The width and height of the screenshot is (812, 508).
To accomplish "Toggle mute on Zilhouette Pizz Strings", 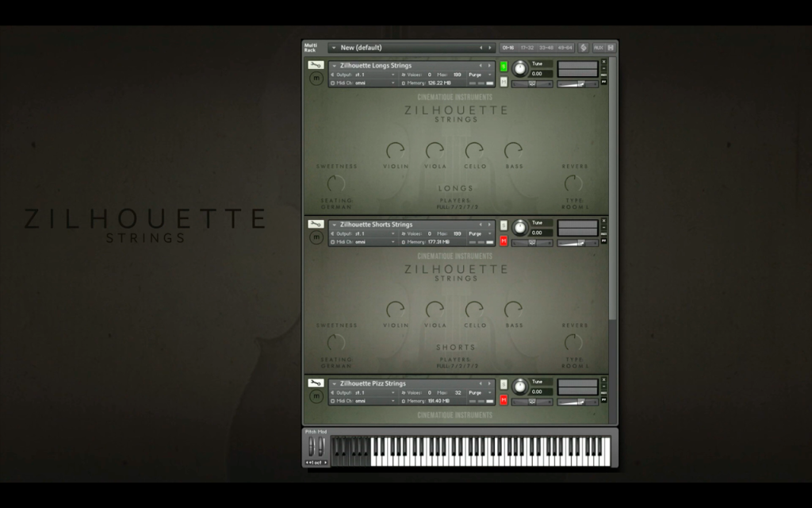I will pos(504,400).
